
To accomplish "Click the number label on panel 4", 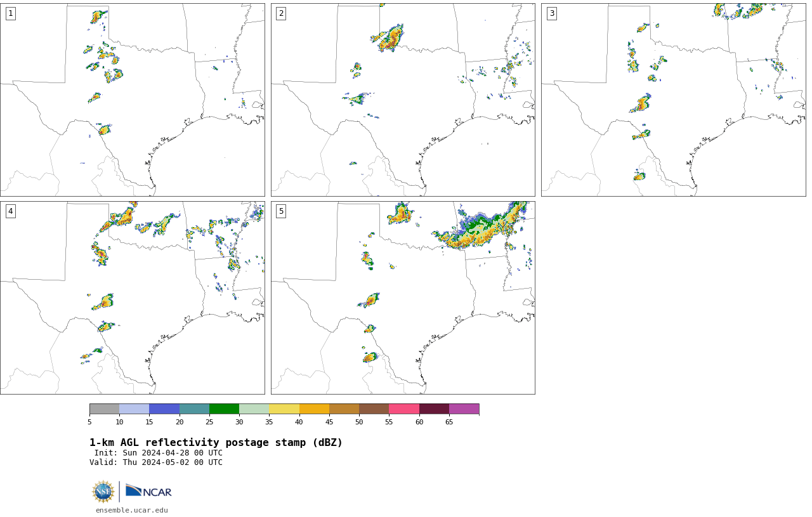I will 11,211.
